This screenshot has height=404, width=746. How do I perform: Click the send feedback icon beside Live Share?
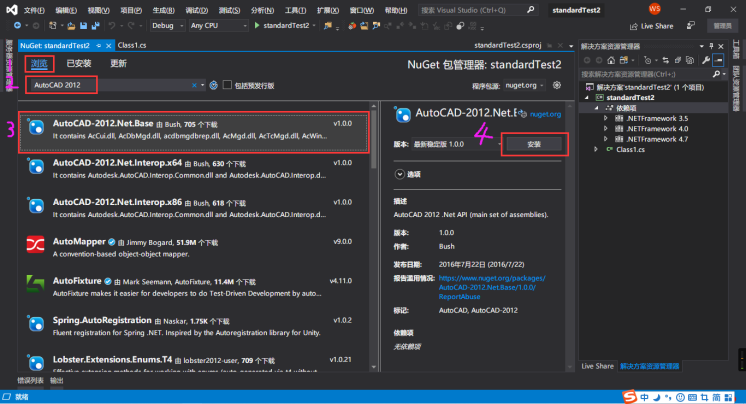(691, 26)
